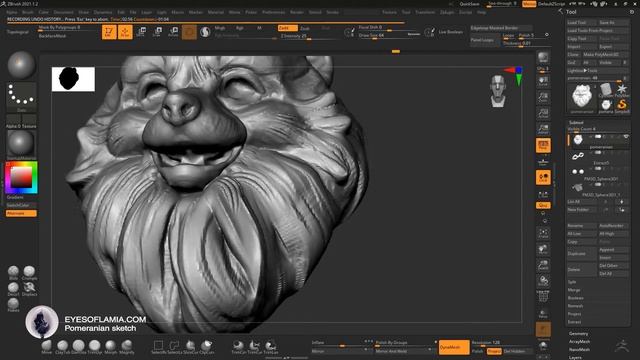
Task: Toggle the Zsub mode button
Action: pyautogui.click(x=305, y=28)
